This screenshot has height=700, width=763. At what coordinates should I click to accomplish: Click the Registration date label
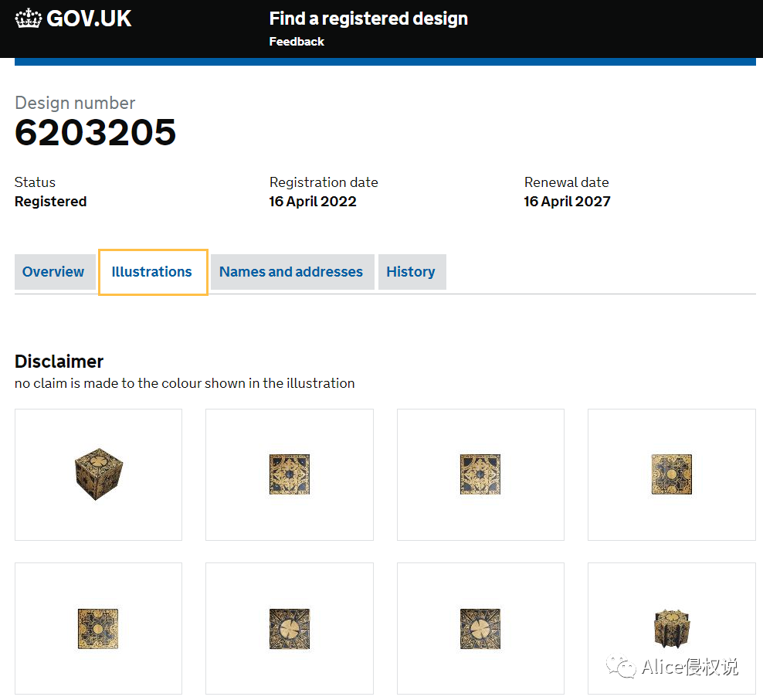pyautogui.click(x=324, y=182)
